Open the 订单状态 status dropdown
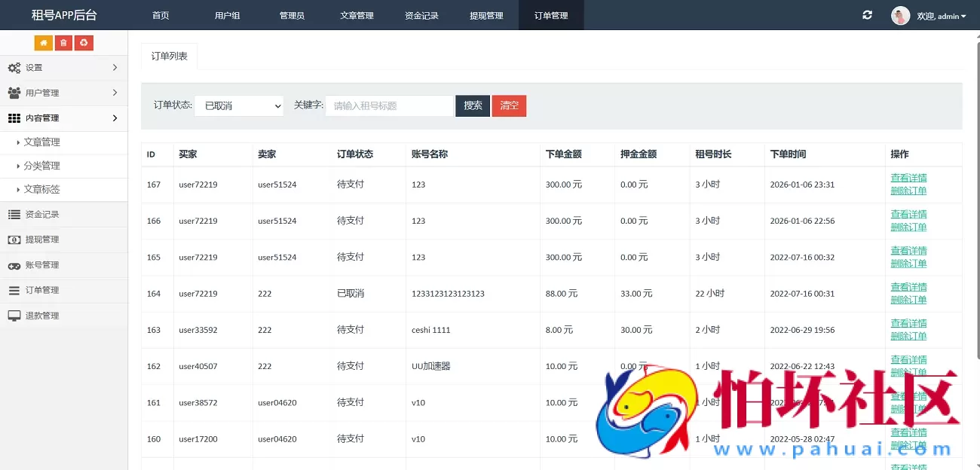Screen dimensions: 980x470 [238, 105]
